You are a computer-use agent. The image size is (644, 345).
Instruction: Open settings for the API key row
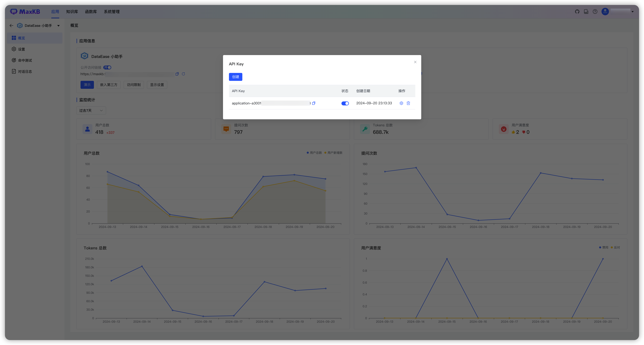(x=401, y=103)
